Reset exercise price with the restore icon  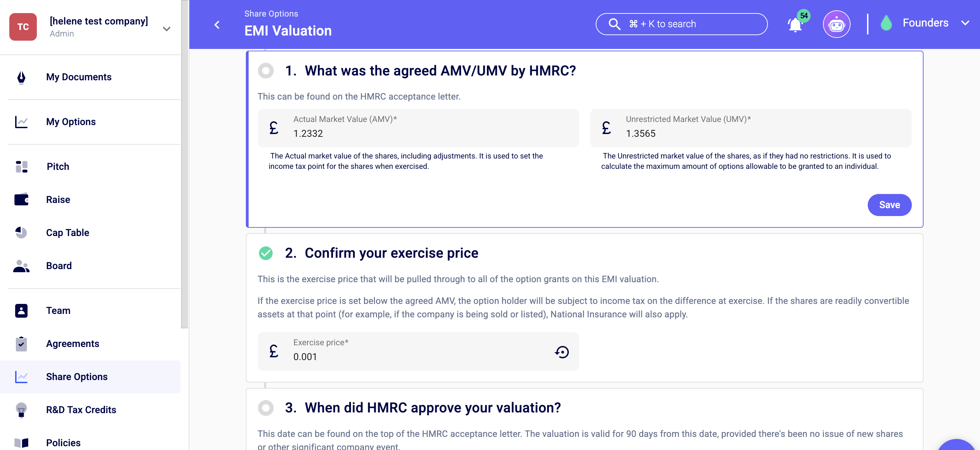point(562,351)
